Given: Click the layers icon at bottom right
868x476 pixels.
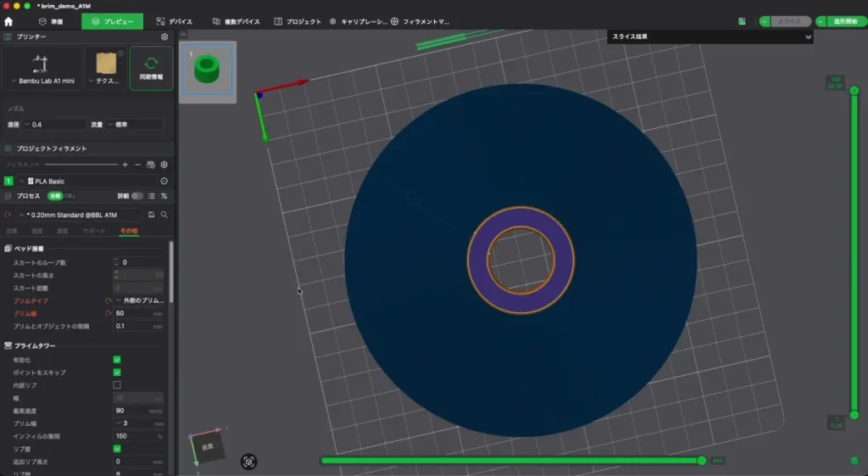Looking at the screenshot, I should pyautogui.click(x=854, y=461).
